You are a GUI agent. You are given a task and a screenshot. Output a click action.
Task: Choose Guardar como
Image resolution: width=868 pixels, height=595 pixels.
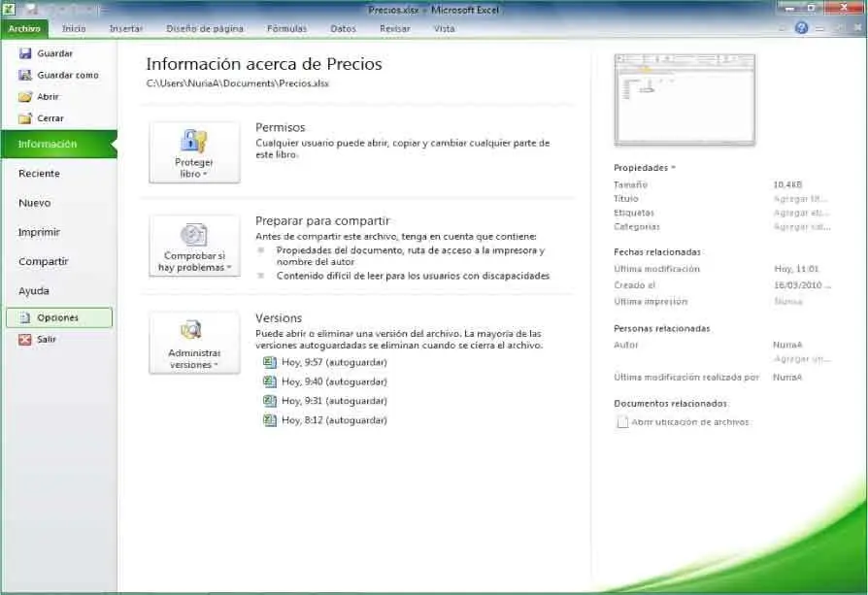(x=68, y=76)
